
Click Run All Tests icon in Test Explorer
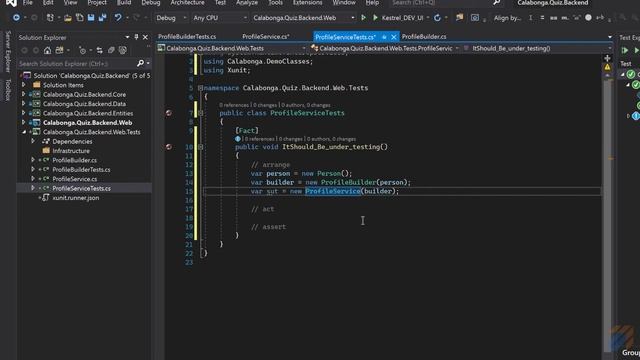point(625,51)
